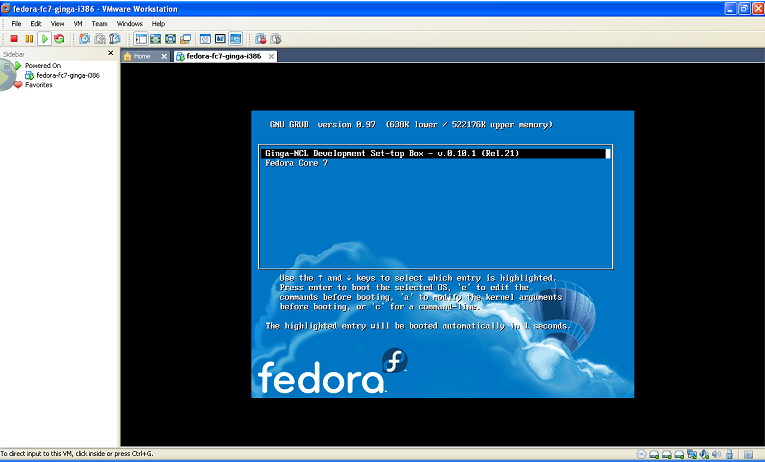Open the VM menu
The width and height of the screenshot is (765, 462).
(78, 23)
